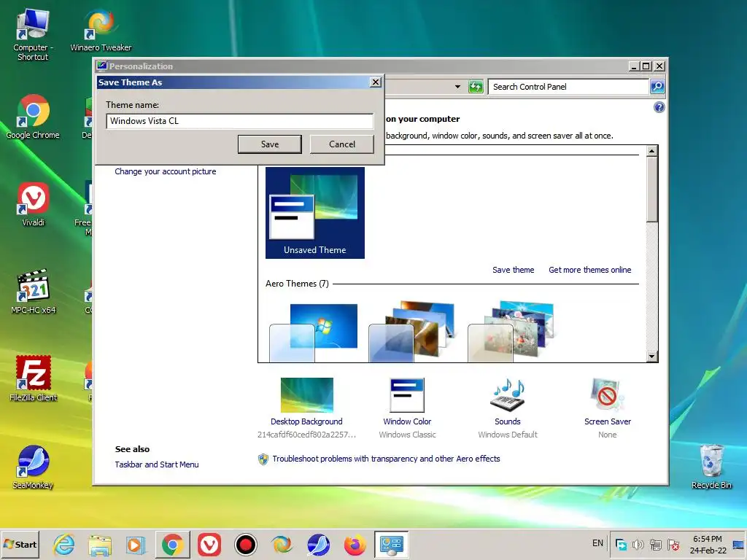Click the Theme name text field
Screen dimensions: 747x560
pyautogui.click(x=239, y=121)
